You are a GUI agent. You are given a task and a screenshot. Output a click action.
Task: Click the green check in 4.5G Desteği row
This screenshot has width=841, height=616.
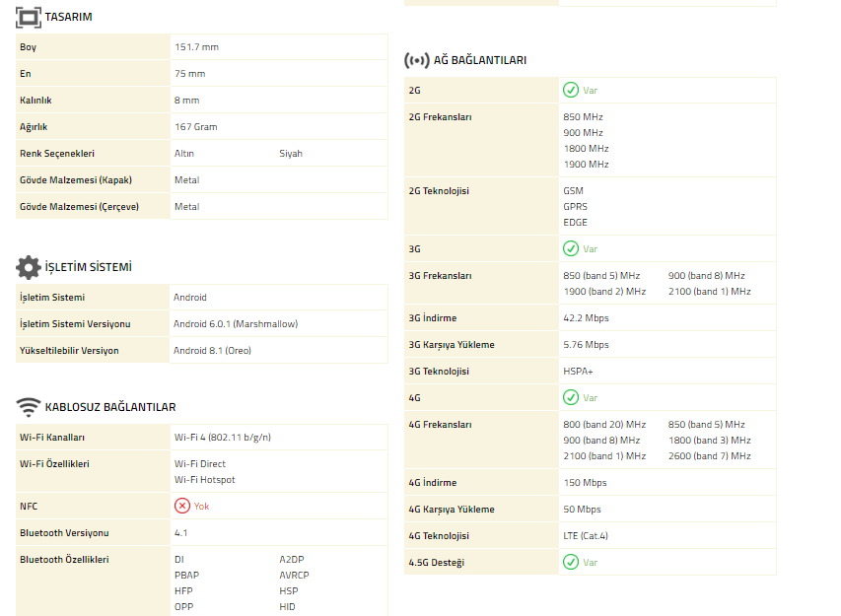pyautogui.click(x=571, y=563)
